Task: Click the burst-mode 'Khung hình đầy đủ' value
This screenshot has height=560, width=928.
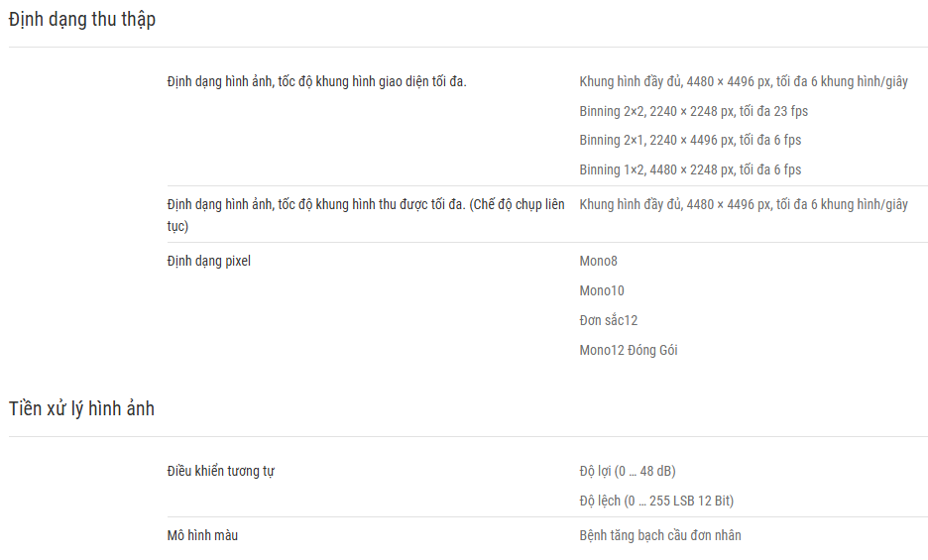Action: coord(744,205)
